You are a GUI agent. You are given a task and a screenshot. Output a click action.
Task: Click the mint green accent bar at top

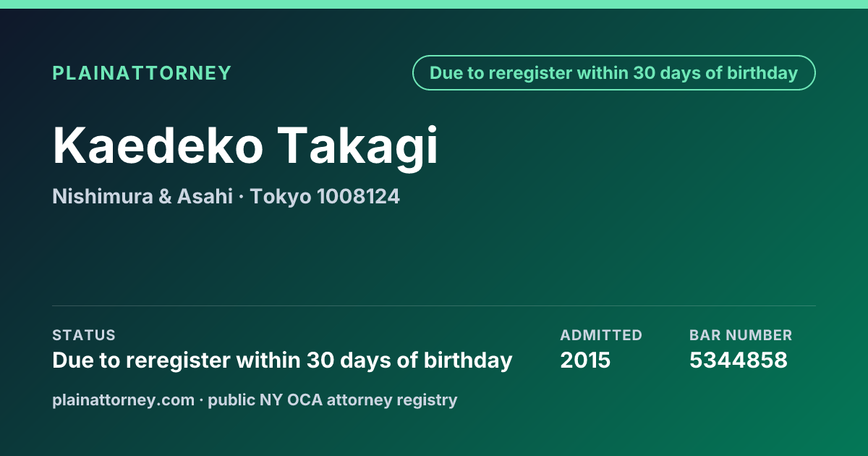pos(434,4)
